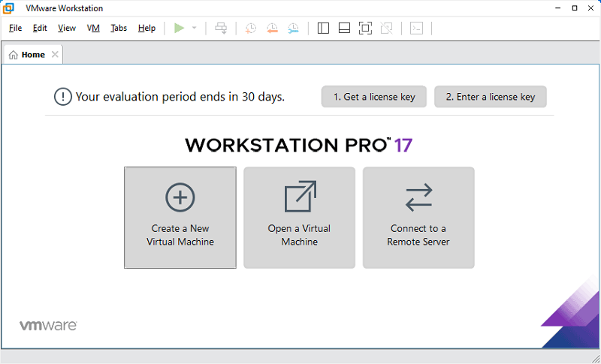Click the Send Ctrl+Alt+Del toolbar icon

221,28
